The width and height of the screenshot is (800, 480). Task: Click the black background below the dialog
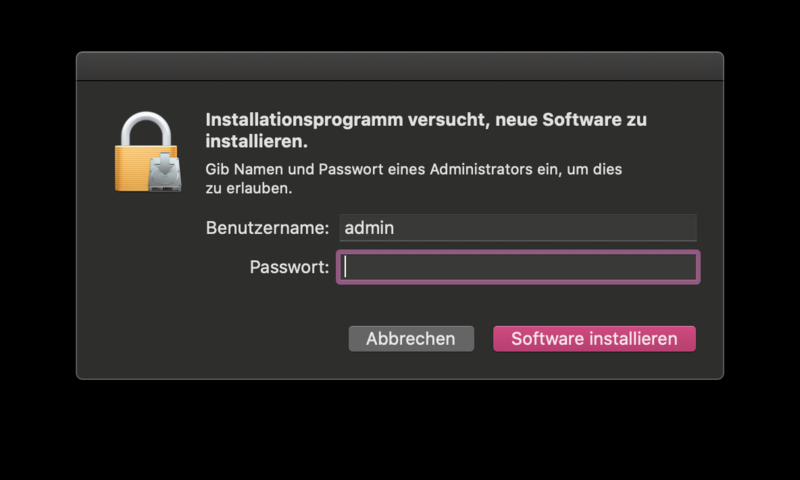click(x=400, y=430)
